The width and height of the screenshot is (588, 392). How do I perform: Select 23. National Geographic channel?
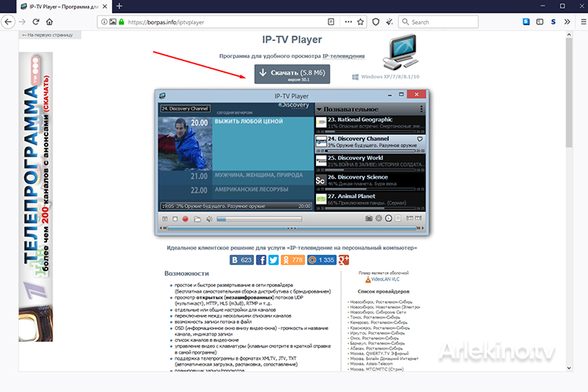pos(370,125)
